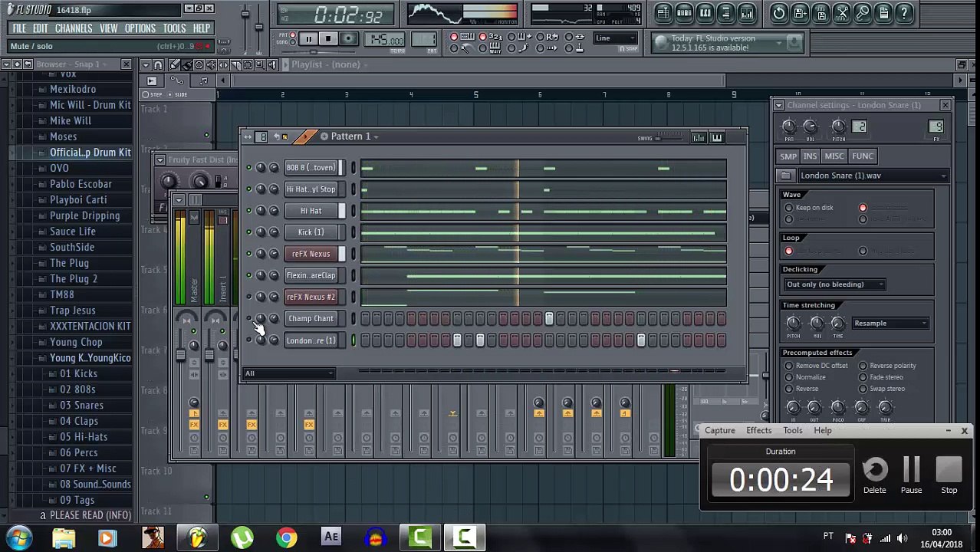Open the graph editor in Pattern 1 window
The width and height of the screenshot is (980, 552).
pyautogui.click(x=699, y=137)
